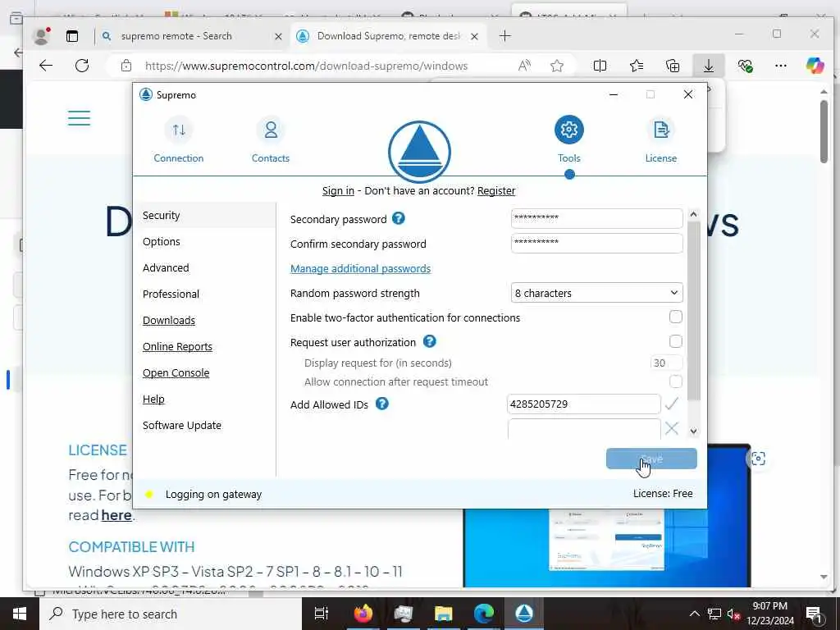The image size is (840, 630).
Task: Click the Edge page vertical scrollbar
Action: tap(824, 131)
